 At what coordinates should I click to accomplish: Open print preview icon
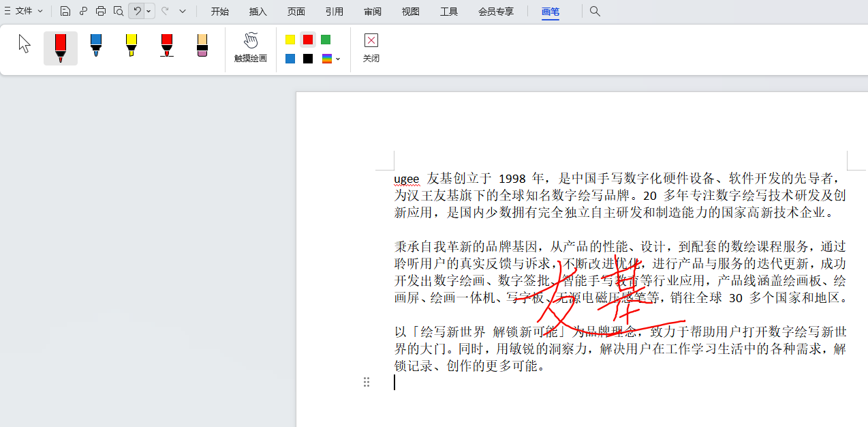[x=119, y=11]
